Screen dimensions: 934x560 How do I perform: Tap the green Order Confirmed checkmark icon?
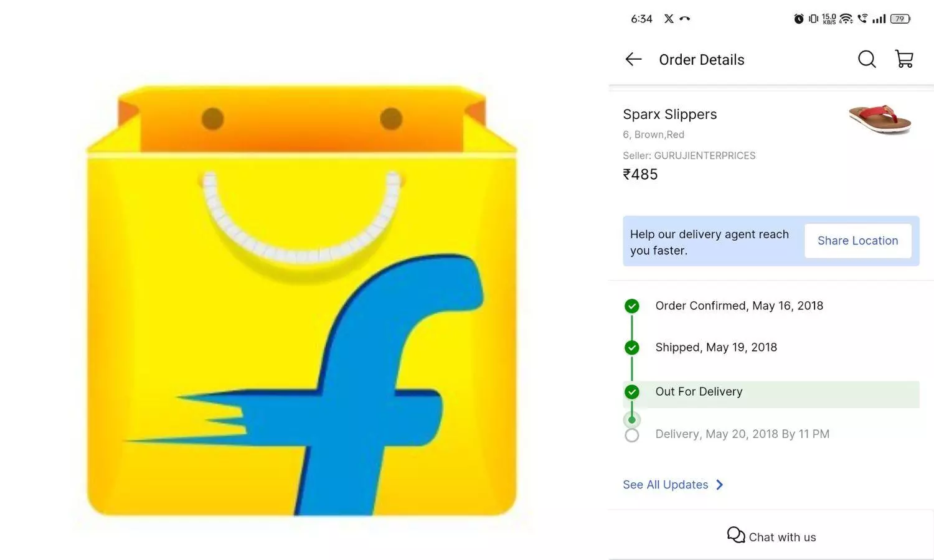point(632,306)
